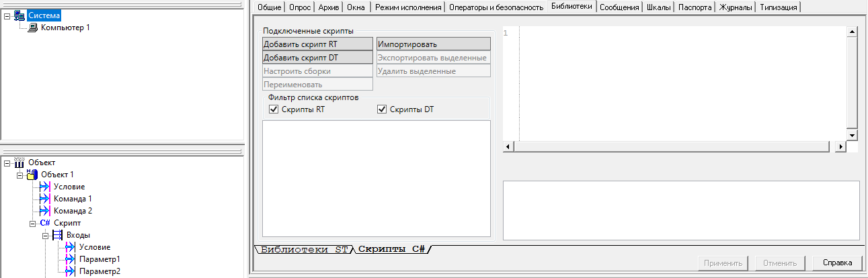Open the Операторы и безопасность tab
This screenshot has height=278, width=868.
(496, 7)
